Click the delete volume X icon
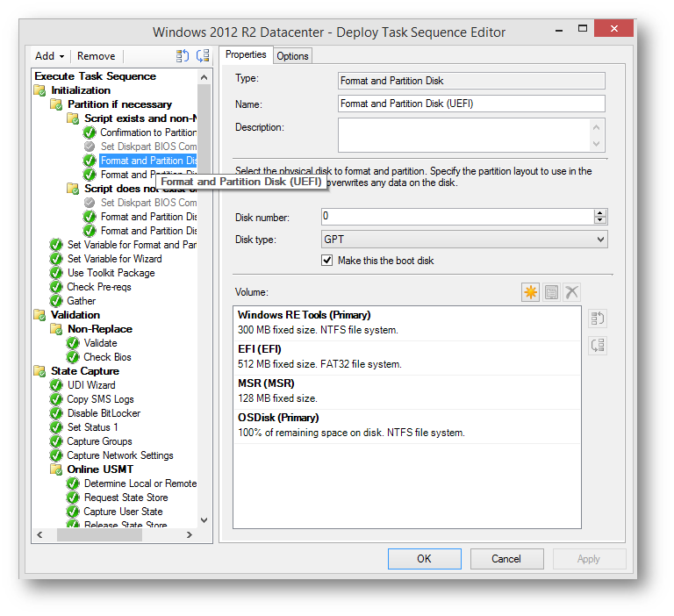The image size is (674, 616). (571, 292)
